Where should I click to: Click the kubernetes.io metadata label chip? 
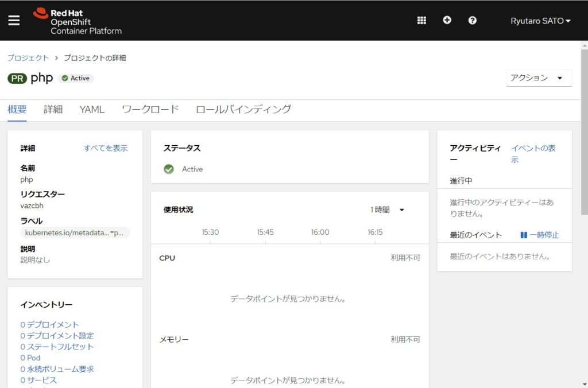tap(75, 232)
